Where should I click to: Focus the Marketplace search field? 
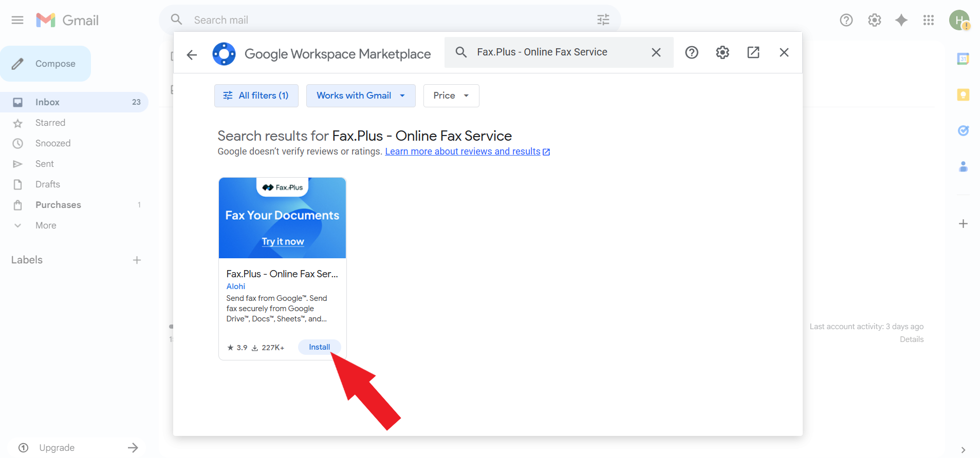pyautogui.click(x=560, y=52)
